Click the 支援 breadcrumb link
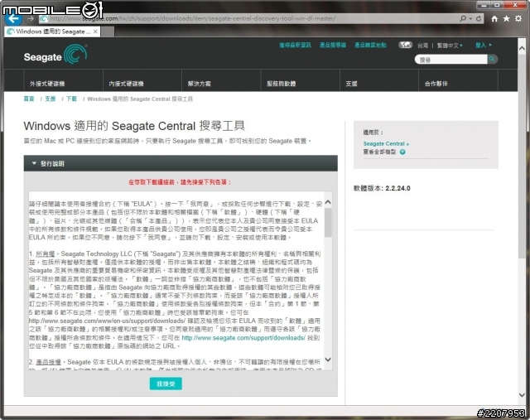The height and width of the screenshot is (420, 530). pyautogui.click(x=51, y=99)
